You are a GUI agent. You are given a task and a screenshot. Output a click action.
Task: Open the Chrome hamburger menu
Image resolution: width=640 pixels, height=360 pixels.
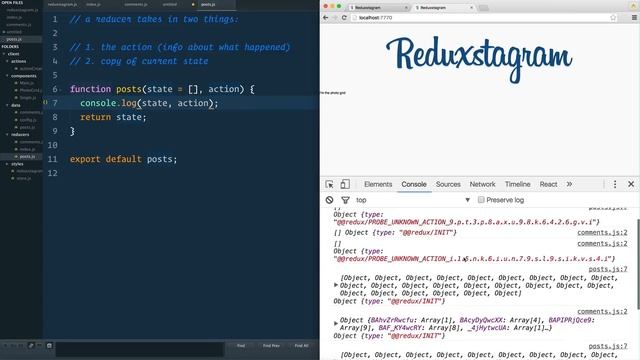(x=634, y=18)
